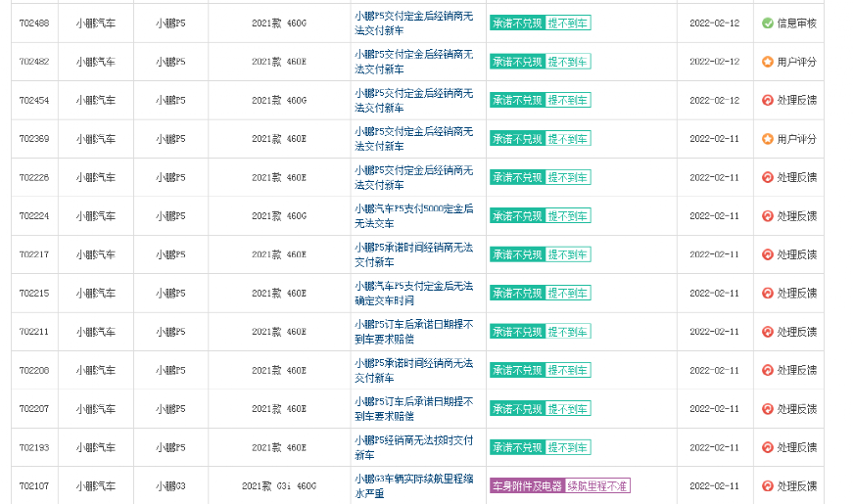
Task: Click brand cell 小鹏汽车 in row 702107
Action: click(x=95, y=486)
